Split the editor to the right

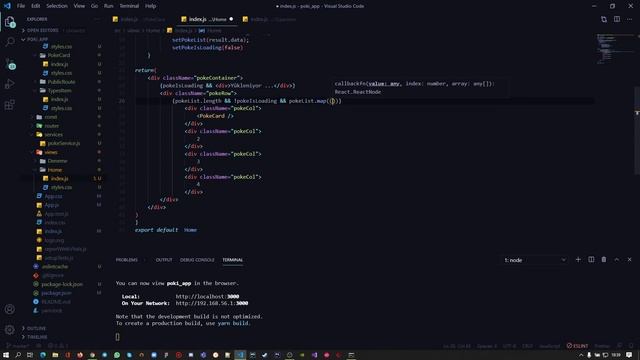click(x=617, y=19)
